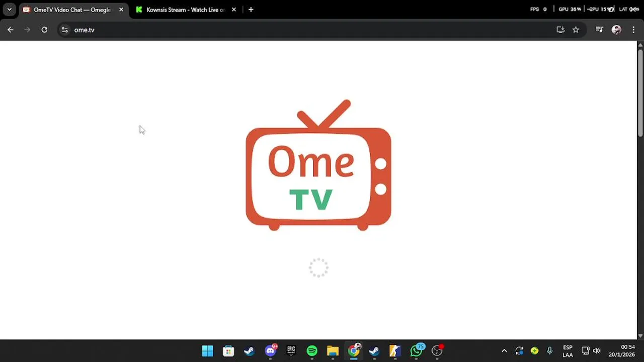The height and width of the screenshot is (362, 644).
Task: Click the vertical page scrollbar thumb
Action: (x=640, y=92)
